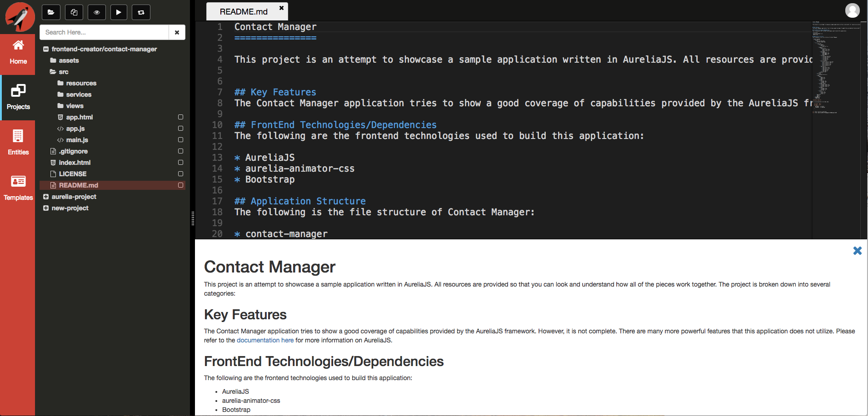Check the box next to main.js
Image resolution: width=868 pixels, height=416 pixels.
[x=180, y=140]
